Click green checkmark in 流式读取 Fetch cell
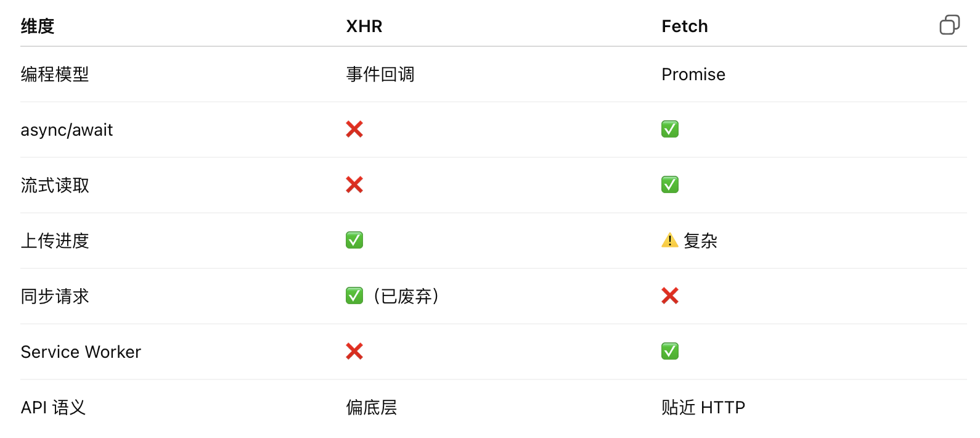 click(x=670, y=184)
